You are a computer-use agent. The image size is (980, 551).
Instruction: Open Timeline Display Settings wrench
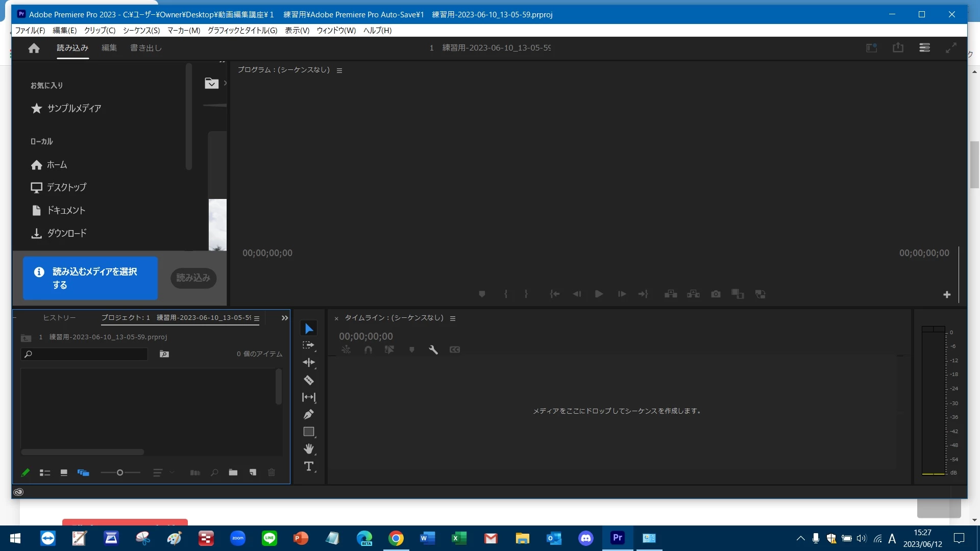click(x=433, y=349)
